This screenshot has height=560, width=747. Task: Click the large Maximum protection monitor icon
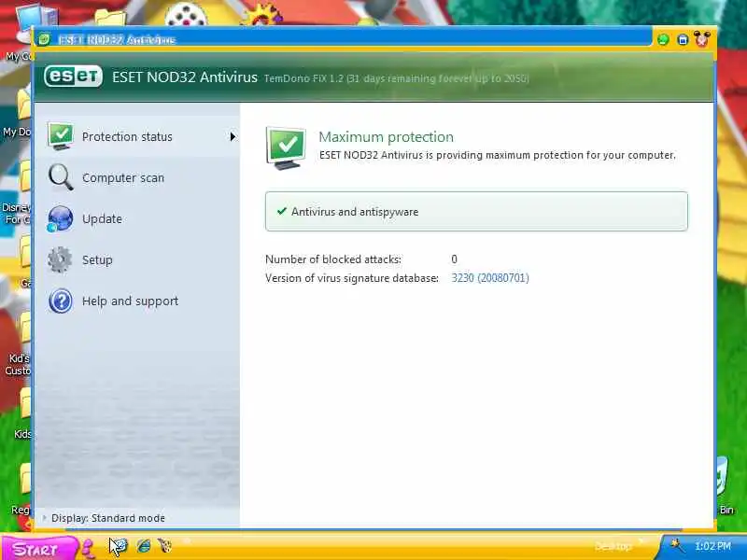coord(286,147)
